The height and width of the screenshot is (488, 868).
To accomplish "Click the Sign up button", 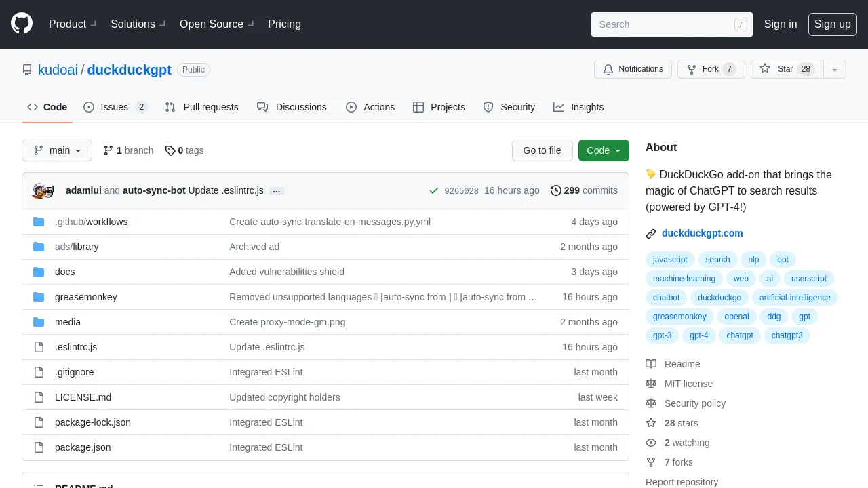I will (833, 24).
